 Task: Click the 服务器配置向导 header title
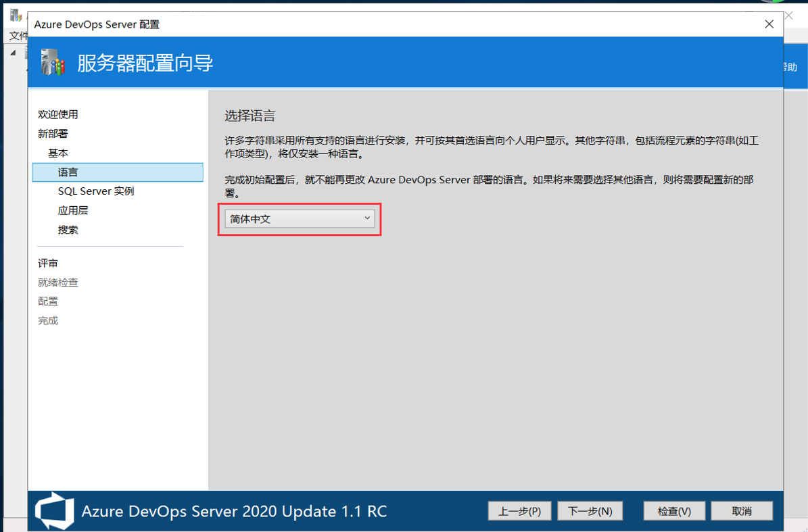(x=145, y=64)
